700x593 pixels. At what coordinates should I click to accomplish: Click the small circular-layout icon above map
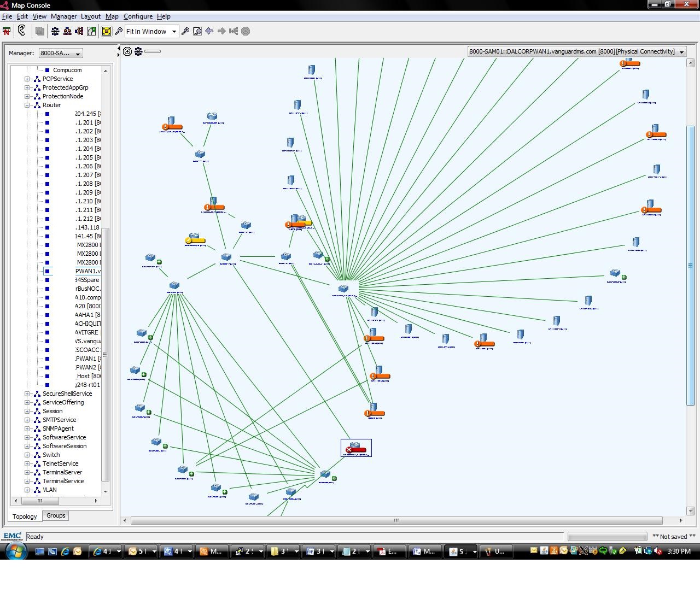click(138, 51)
